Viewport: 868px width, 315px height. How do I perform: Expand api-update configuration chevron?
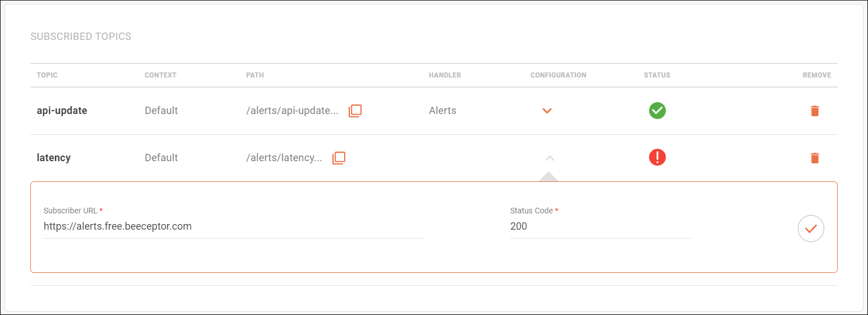(x=547, y=111)
